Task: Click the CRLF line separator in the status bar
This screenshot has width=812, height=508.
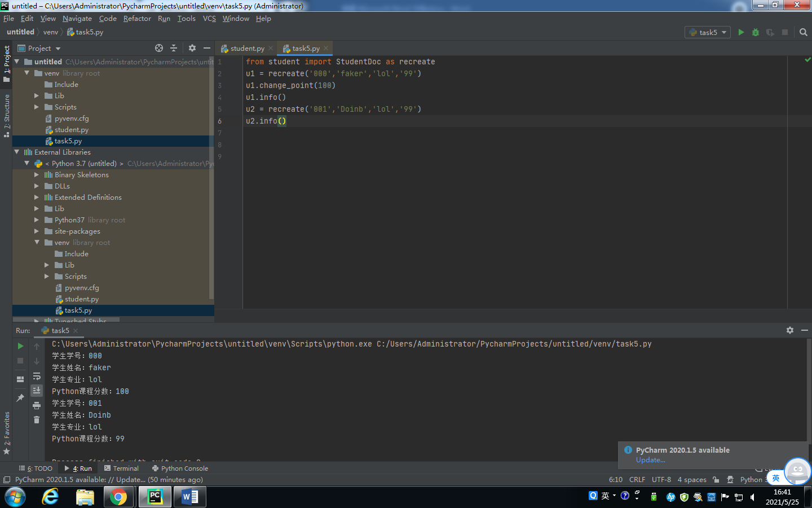Action: 637,480
